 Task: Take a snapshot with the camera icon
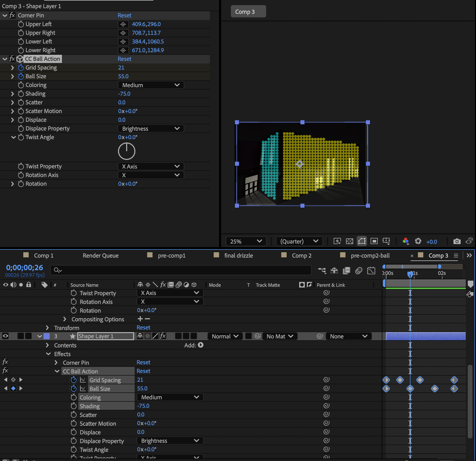[457, 241]
